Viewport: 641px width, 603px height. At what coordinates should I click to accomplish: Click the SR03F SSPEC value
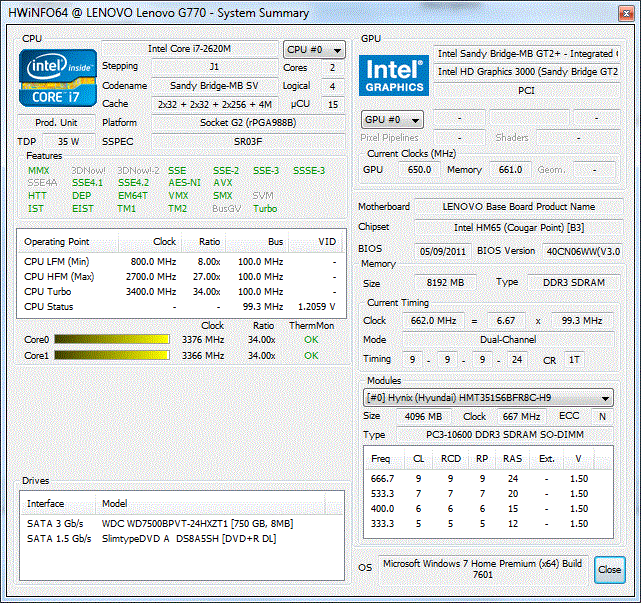point(248,141)
